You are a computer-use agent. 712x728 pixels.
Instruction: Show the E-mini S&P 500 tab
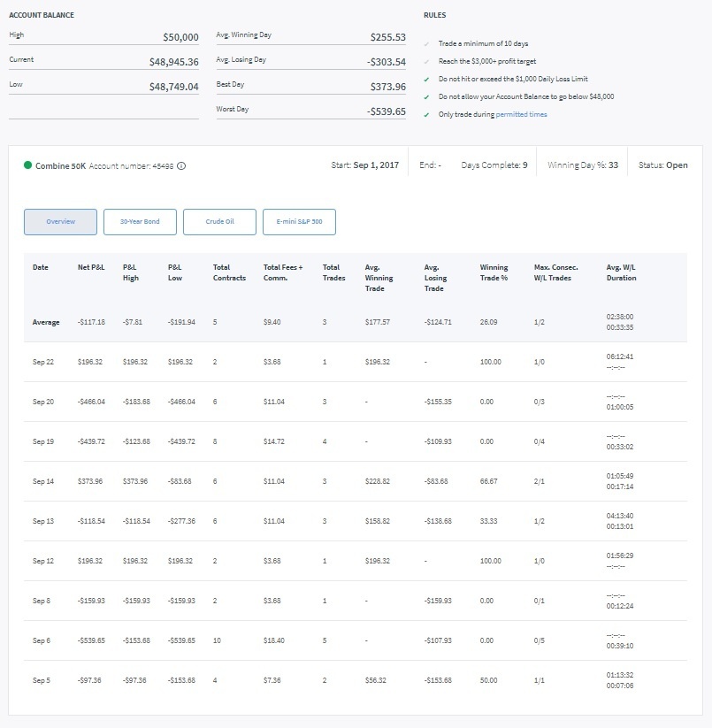click(299, 222)
